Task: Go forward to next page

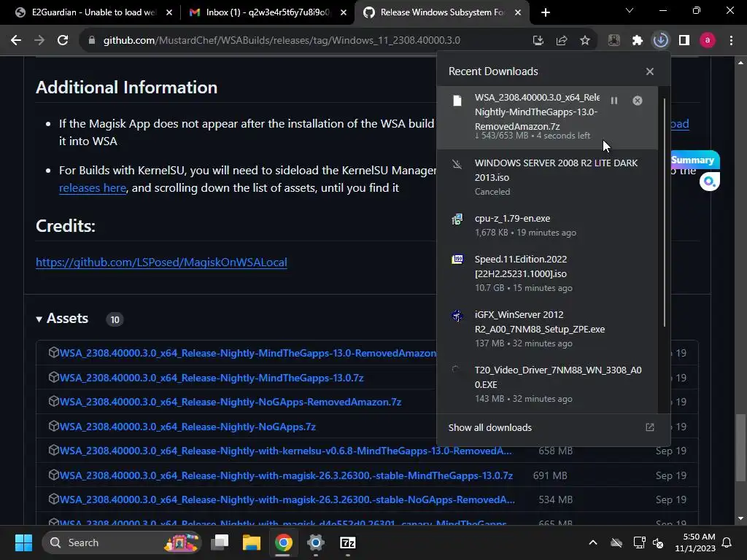Action: (x=39, y=40)
